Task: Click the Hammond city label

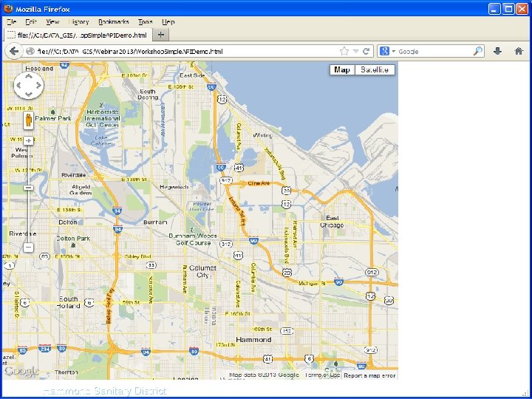Action: point(253,340)
